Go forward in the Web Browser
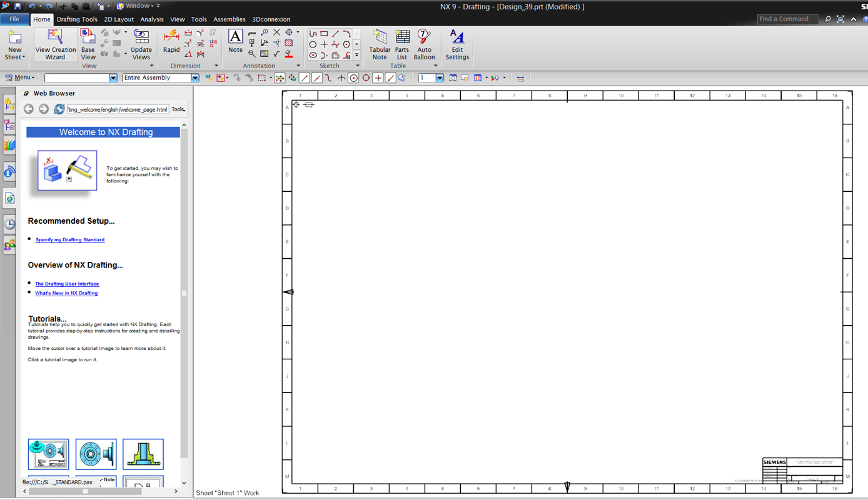 click(x=44, y=109)
